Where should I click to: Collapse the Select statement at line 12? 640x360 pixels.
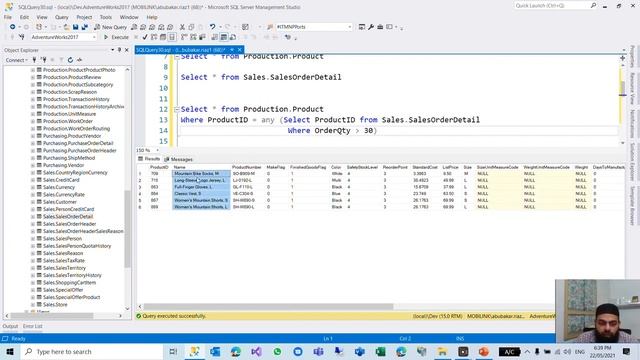(x=176, y=109)
